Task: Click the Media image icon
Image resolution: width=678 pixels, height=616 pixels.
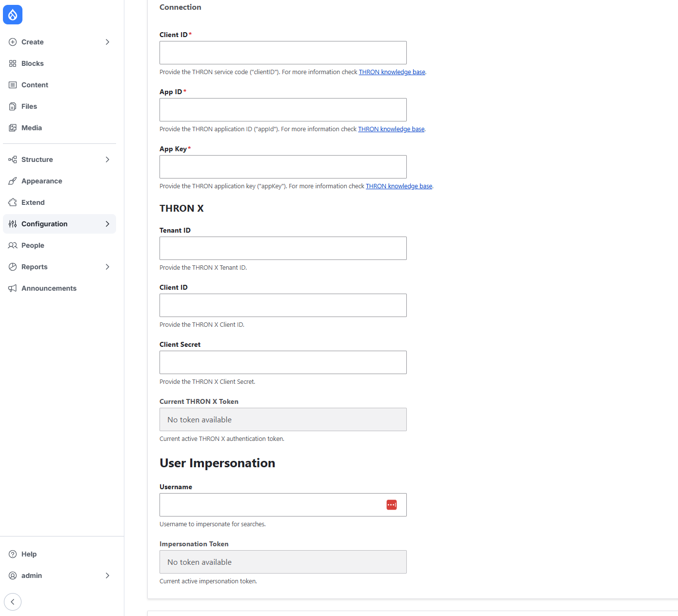Action: [13, 128]
